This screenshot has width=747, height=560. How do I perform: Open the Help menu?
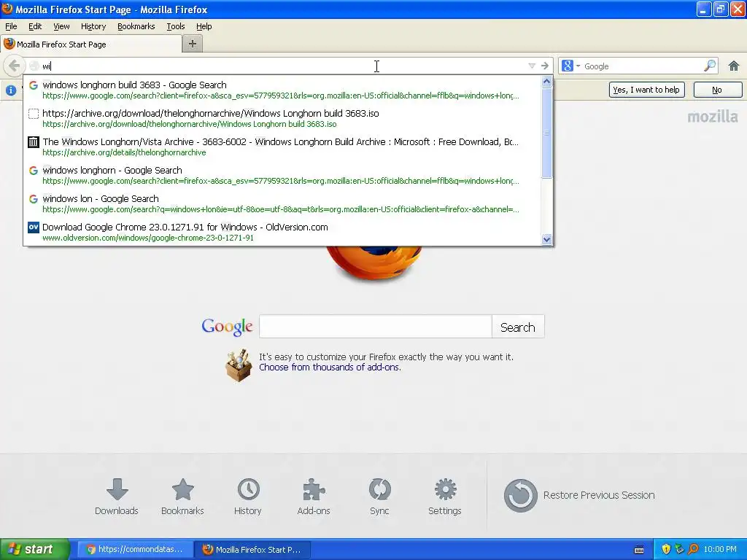(x=204, y=26)
